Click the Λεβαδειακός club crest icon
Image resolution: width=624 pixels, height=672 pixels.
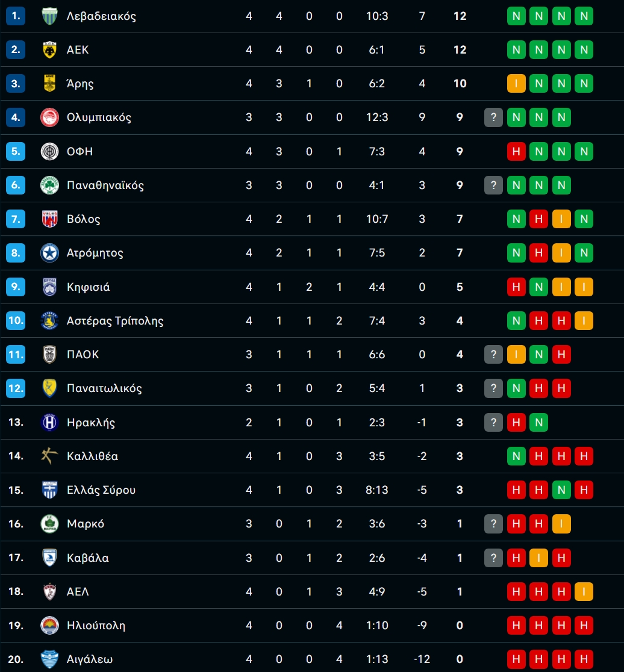[x=49, y=16]
